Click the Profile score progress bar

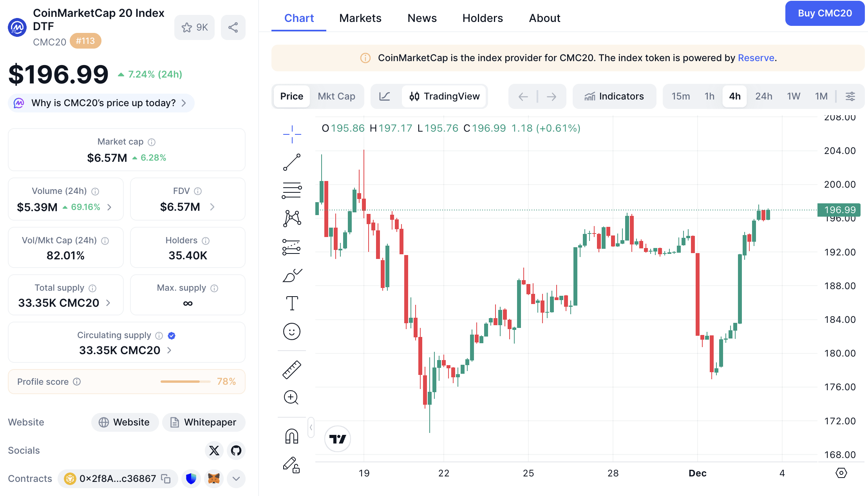coord(185,382)
